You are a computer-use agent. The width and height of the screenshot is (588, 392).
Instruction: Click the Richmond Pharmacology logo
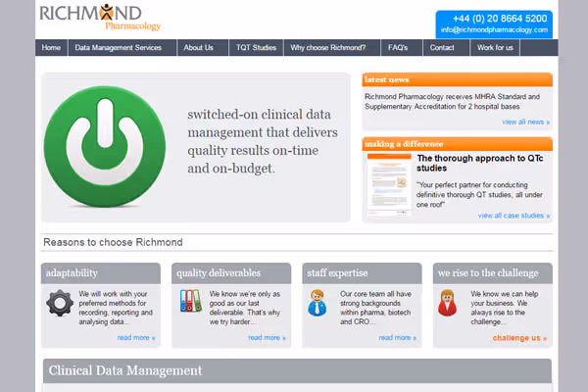[x=100, y=18]
